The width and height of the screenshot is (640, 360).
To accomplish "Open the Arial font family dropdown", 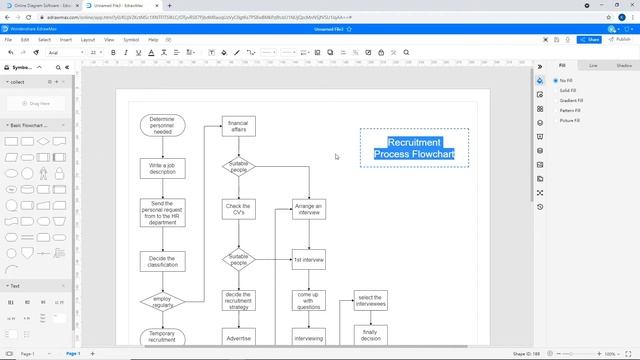I will click(66, 53).
